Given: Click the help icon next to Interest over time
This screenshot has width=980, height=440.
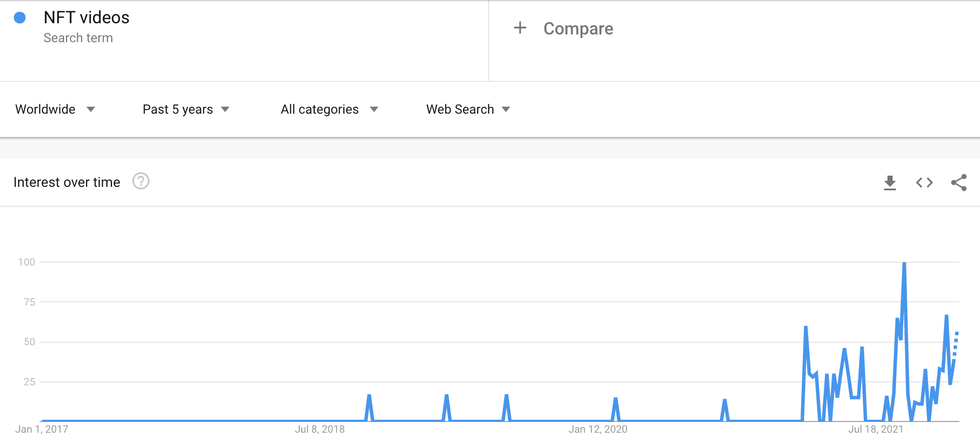Looking at the screenshot, I should point(141,182).
